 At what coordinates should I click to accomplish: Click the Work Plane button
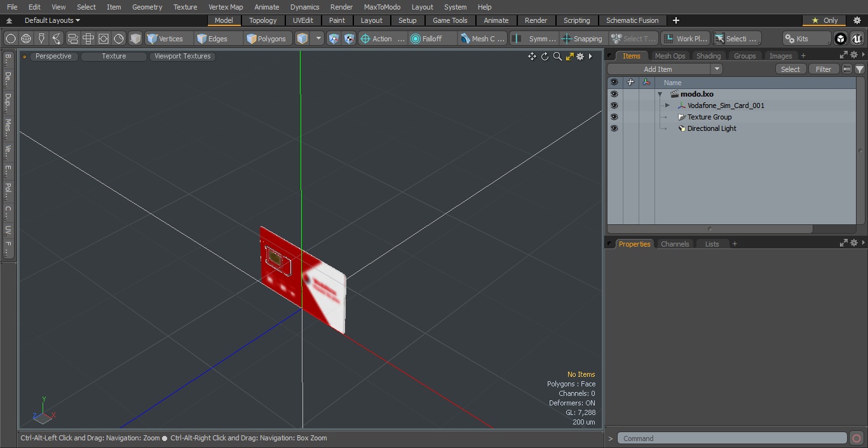(685, 39)
